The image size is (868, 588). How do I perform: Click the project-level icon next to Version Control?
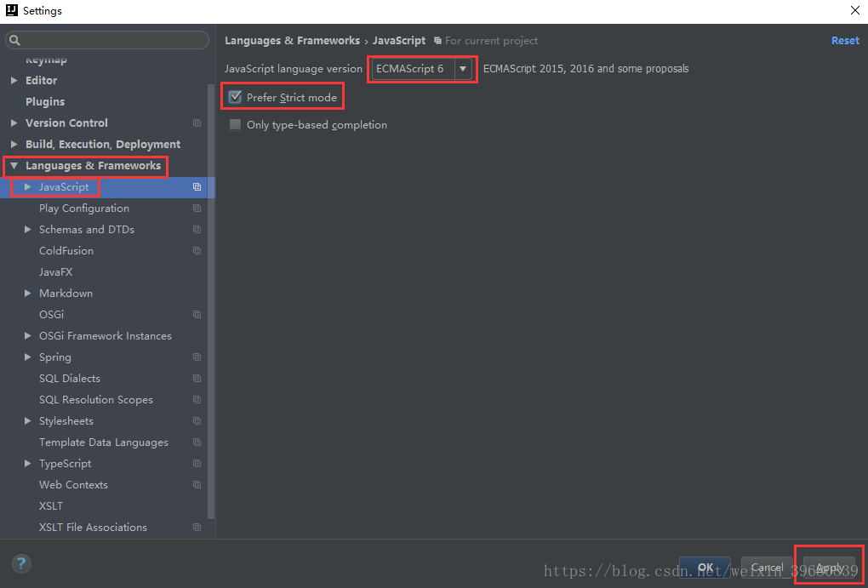click(x=197, y=123)
